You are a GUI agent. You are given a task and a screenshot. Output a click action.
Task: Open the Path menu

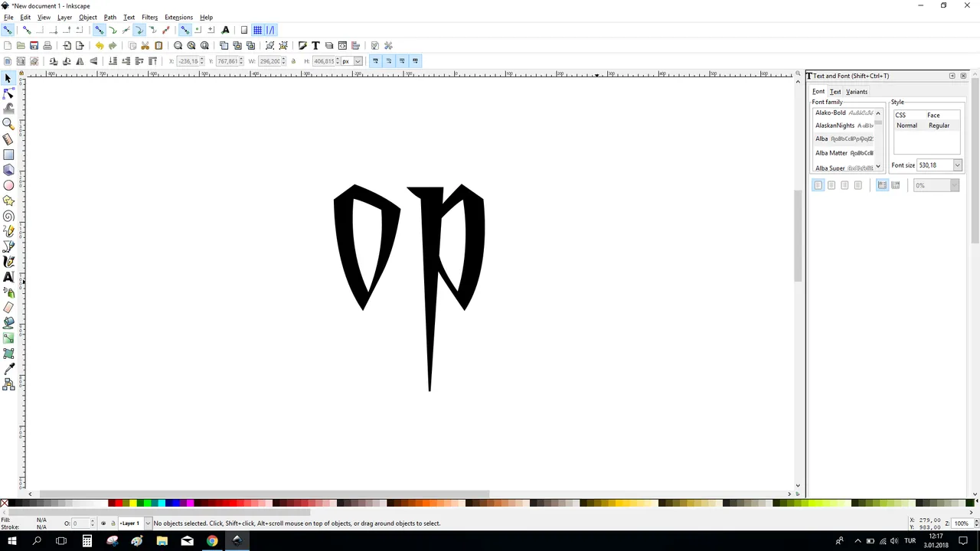[110, 17]
